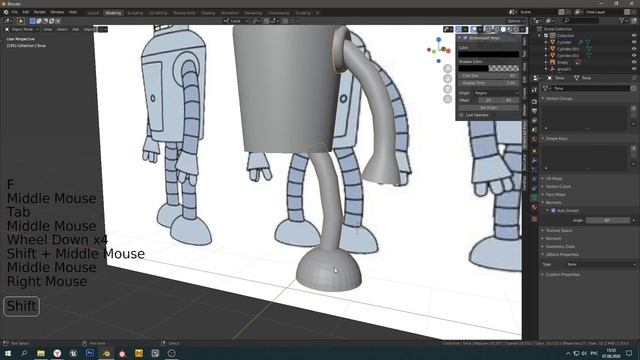Viewport: 640px width, 360px height.
Task: Open the Output properties tab
Action: pos(534,111)
